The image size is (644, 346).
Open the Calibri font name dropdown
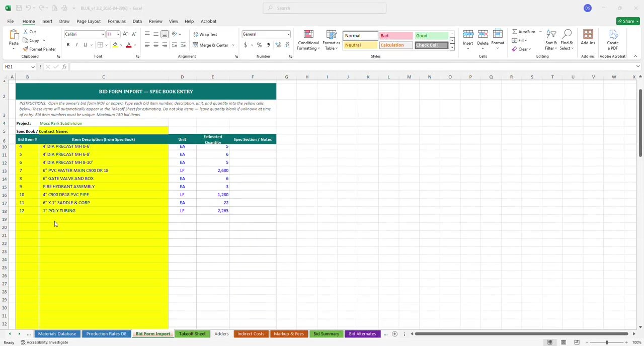[103, 34]
